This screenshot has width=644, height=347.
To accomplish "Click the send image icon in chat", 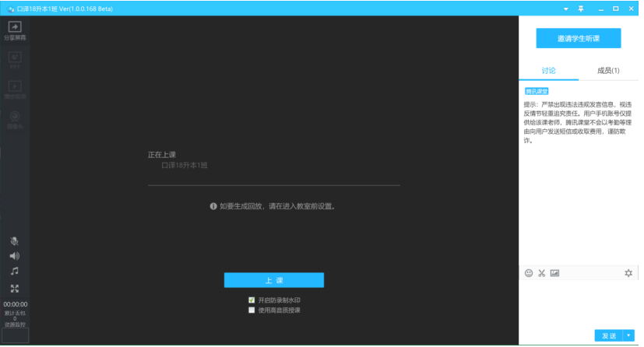I will [554, 273].
